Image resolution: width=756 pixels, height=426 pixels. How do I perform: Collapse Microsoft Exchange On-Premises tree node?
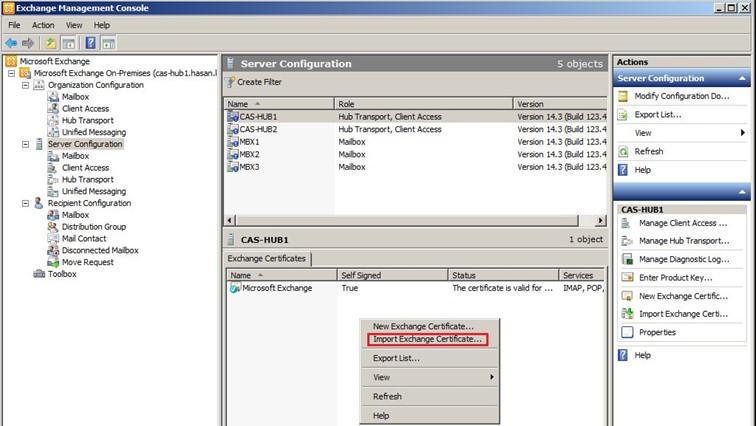11,73
